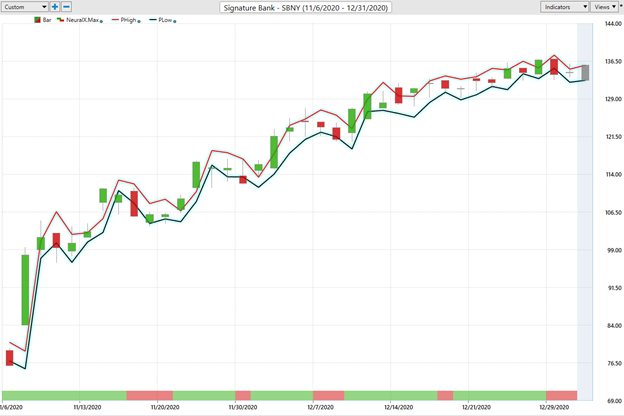Click the dot next to NeuralX.Max legend

click(x=101, y=21)
